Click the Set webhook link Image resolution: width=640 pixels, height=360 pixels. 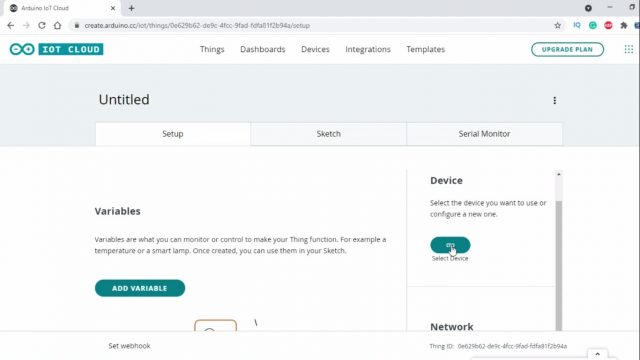(x=129, y=346)
